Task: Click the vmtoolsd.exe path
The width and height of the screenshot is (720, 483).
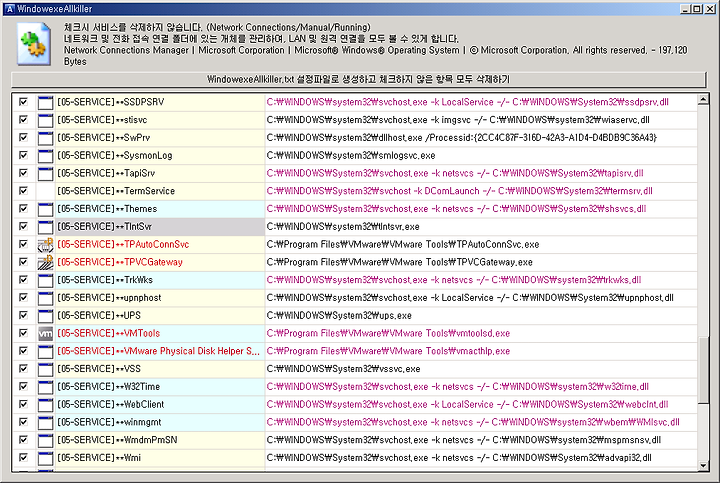Action: tap(388, 333)
